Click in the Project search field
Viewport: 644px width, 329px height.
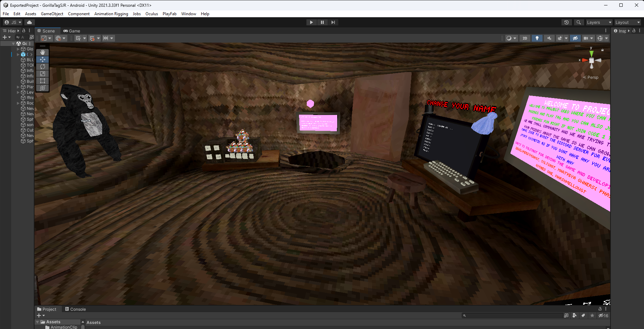(512, 315)
